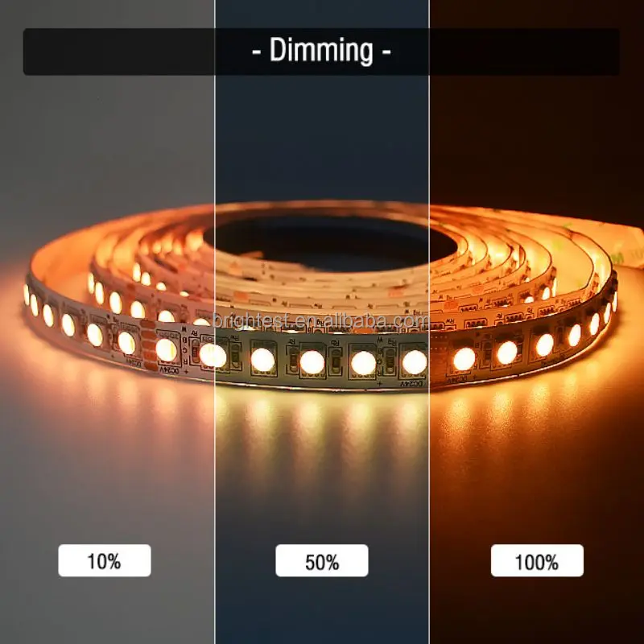Click the gray background above the 10% strip
The height and width of the screenshot is (644, 644).
coord(107,144)
